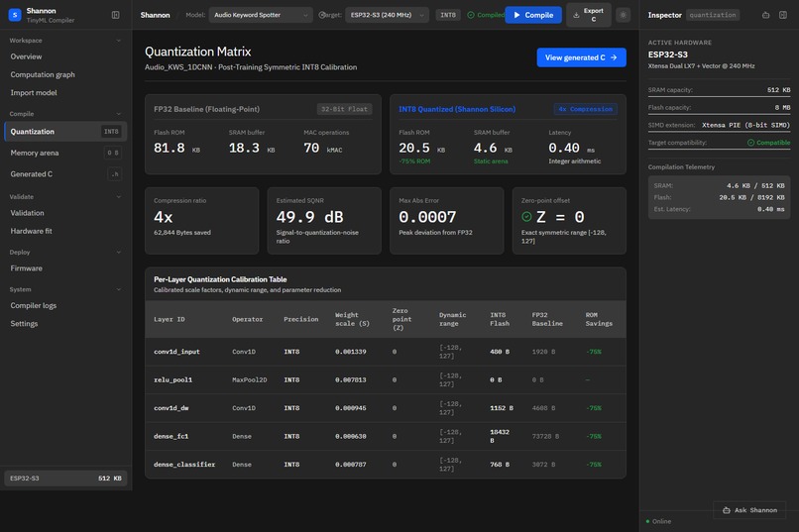Screen dimensions: 799x532
Task: Open the Ask Shannon assistant
Action: click(749, 510)
